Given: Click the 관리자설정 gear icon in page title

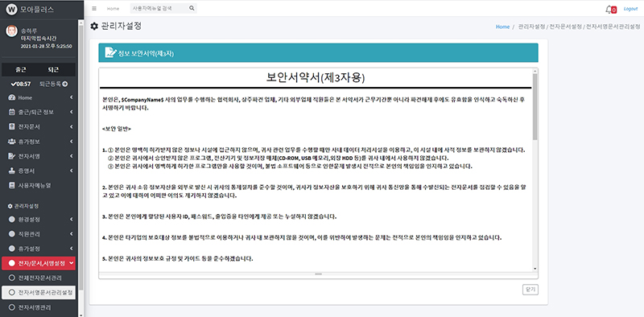Looking at the screenshot, I should [94, 27].
